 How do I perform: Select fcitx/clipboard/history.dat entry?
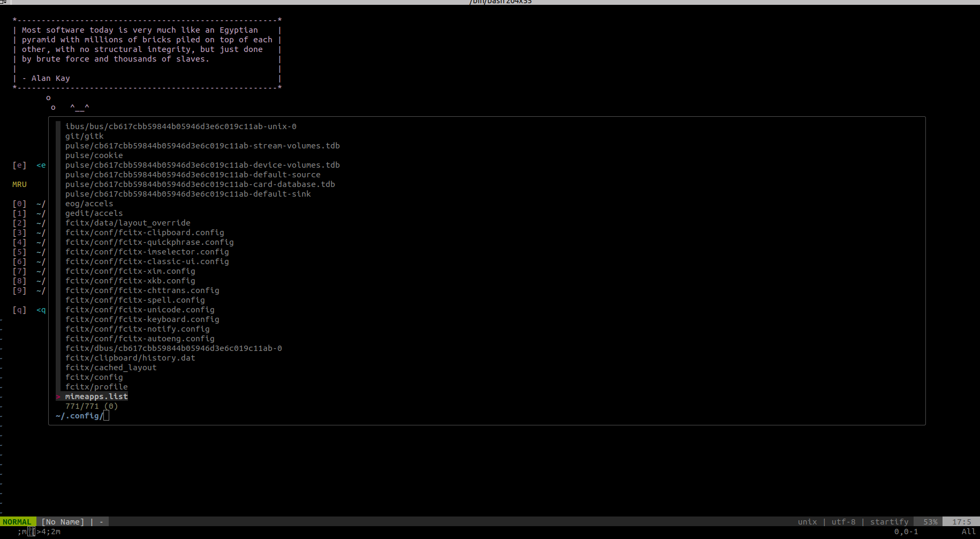pyautogui.click(x=130, y=358)
